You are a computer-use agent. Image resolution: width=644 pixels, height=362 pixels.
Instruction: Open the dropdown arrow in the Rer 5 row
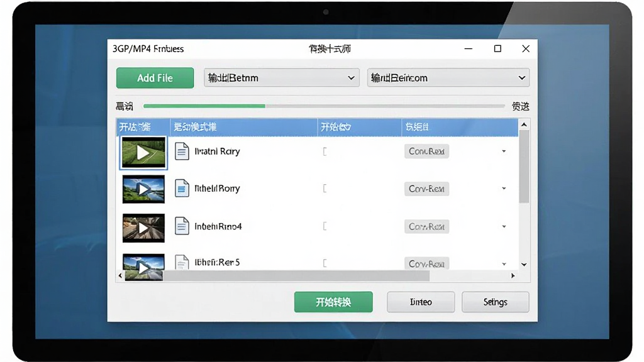[504, 264]
